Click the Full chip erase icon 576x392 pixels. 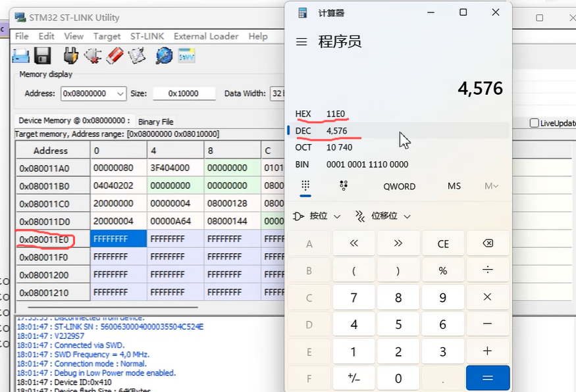click(115, 56)
